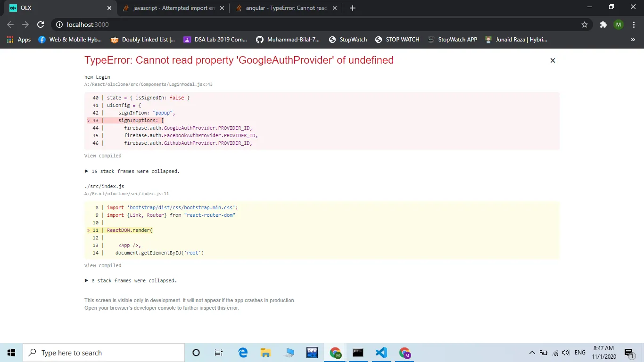Click the FacebookAuthProvider.PROVIDER_ID code line
Screen dimensions: 644x362
191,135
